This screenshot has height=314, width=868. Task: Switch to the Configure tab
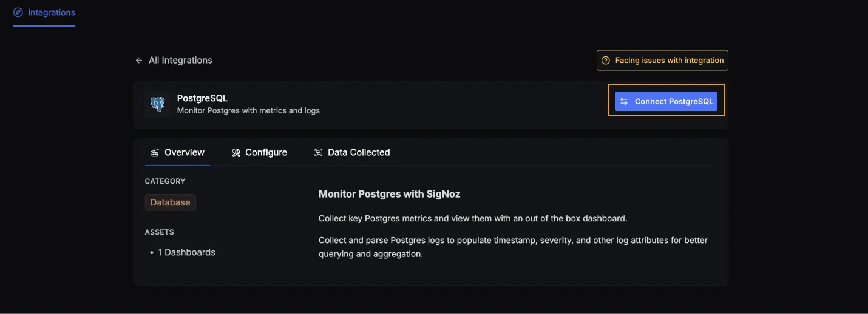pyautogui.click(x=260, y=153)
